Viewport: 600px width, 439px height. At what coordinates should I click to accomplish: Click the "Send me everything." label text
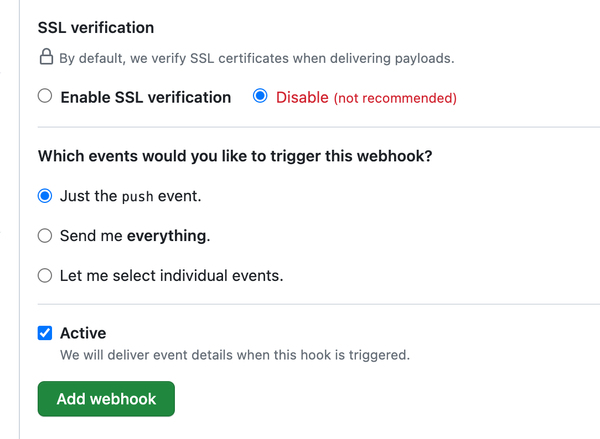[135, 236]
